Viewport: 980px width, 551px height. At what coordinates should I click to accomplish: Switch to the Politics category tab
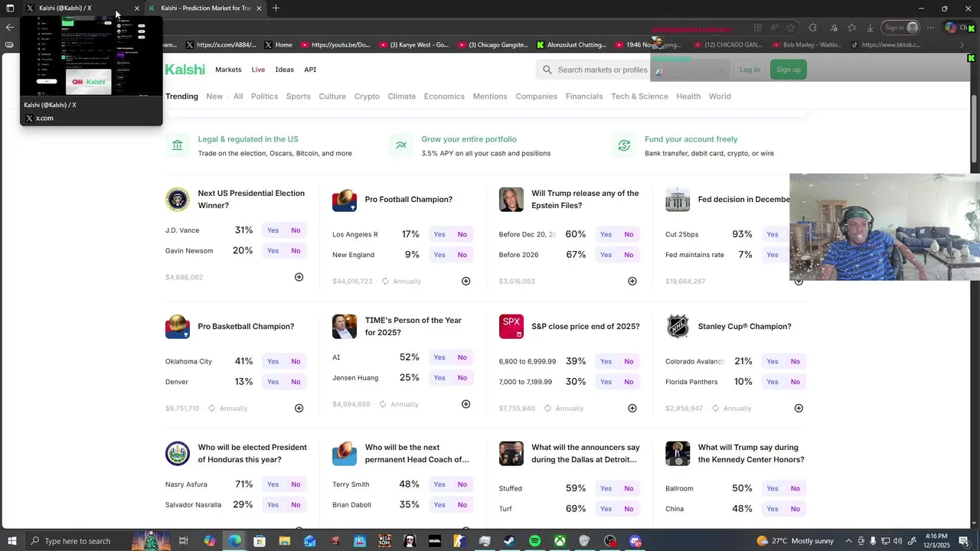pyautogui.click(x=264, y=96)
